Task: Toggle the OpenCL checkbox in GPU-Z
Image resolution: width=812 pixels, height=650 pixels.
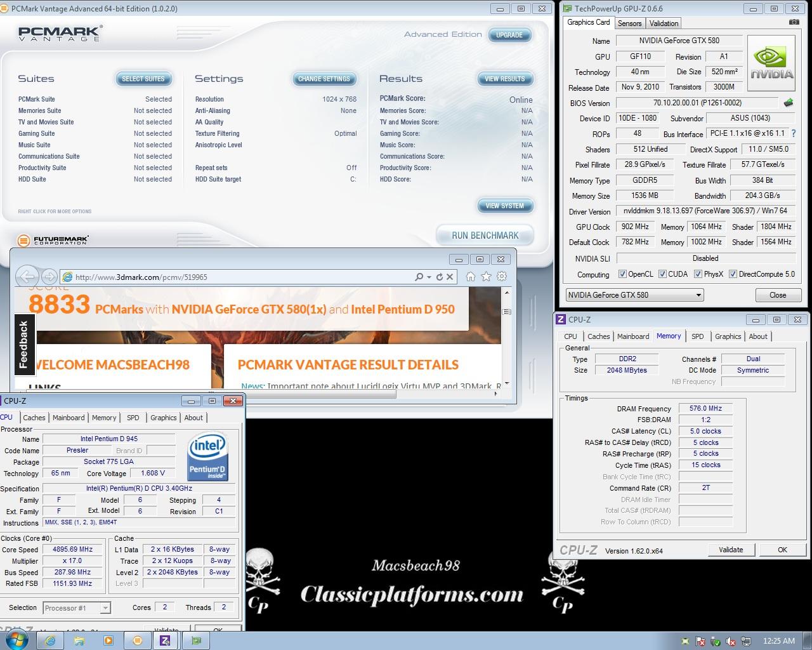Action: [622, 274]
